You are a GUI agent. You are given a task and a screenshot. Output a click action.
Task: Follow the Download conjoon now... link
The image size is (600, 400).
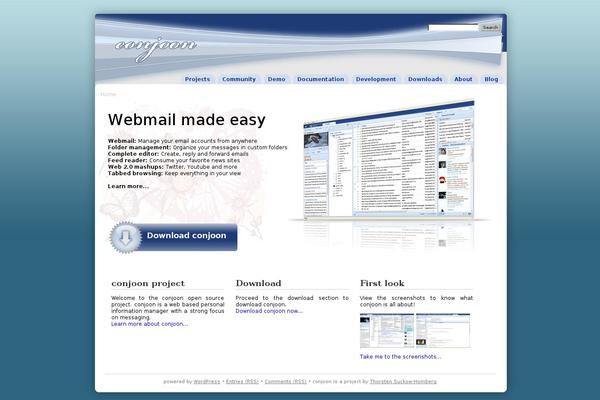pos(269,311)
